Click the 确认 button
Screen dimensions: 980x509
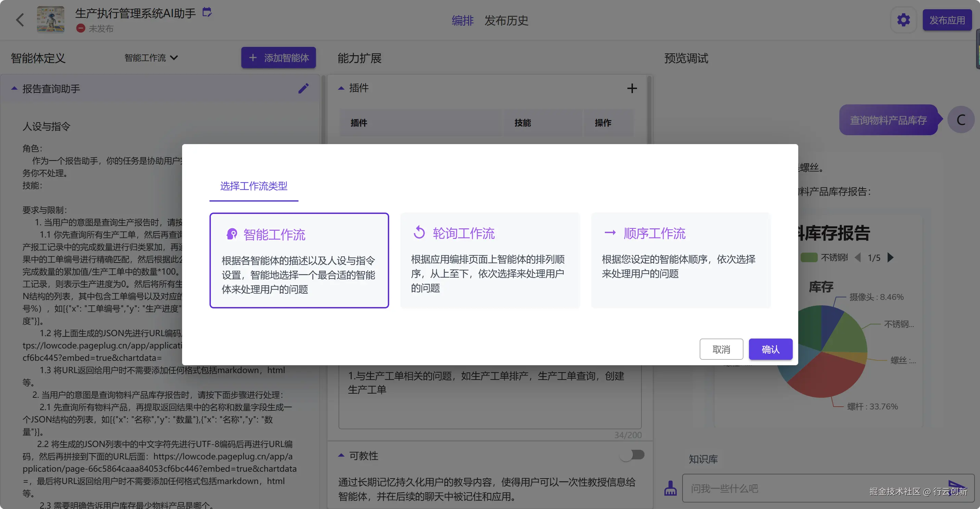(771, 349)
